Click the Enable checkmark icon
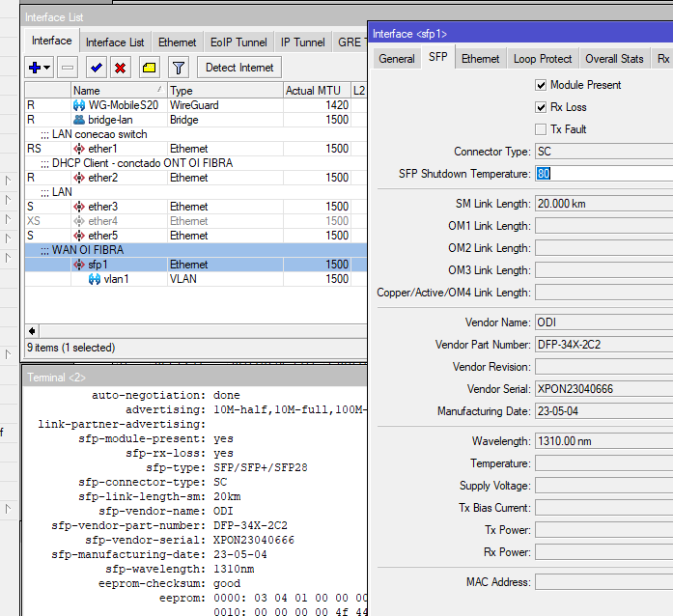Viewport: 673px width, 616px height. coord(96,68)
